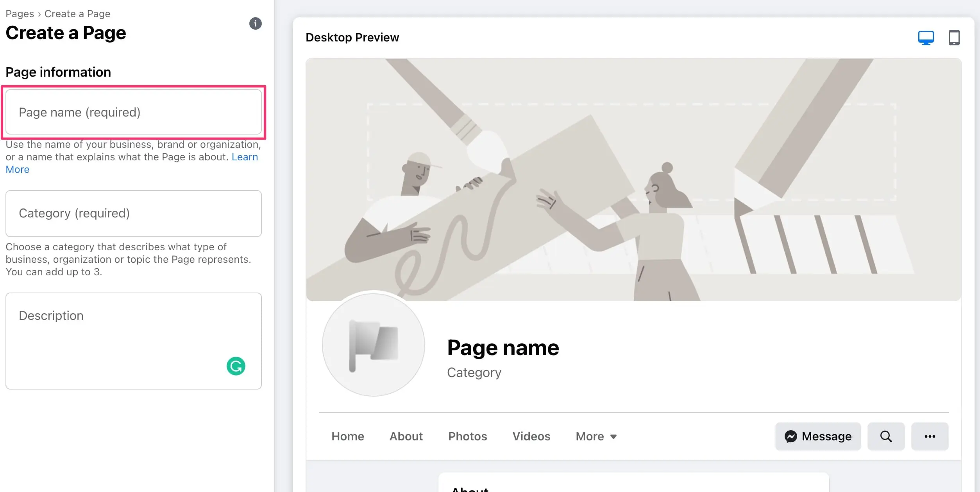Screen dimensions: 980x492
Task: Open the Videos tab in preview
Action: click(531, 436)
